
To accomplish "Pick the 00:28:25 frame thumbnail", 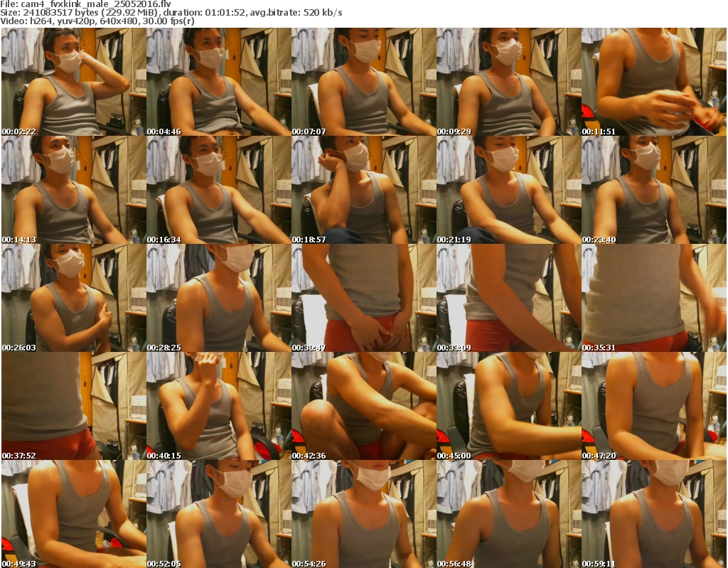I will (219, 298).
